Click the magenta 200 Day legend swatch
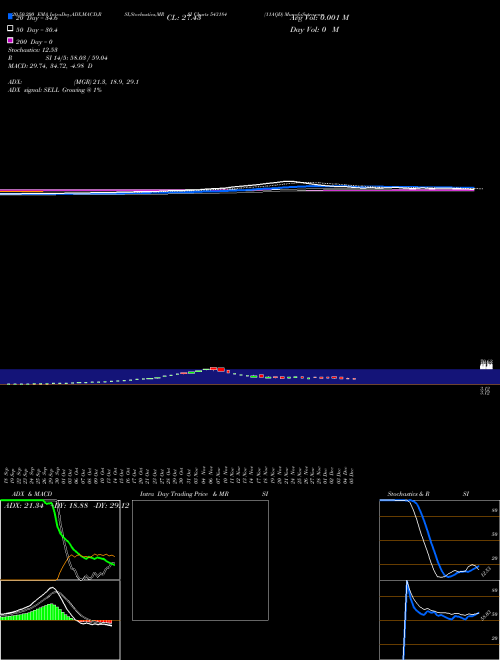Viewport: 500px width, 660px height. point(10,40)
